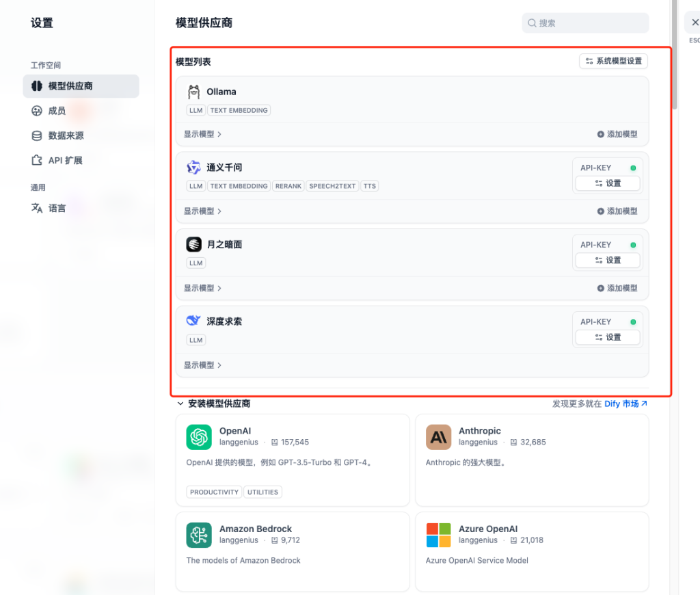Click 添加模型 text for Ollama

tap(622, 135)
